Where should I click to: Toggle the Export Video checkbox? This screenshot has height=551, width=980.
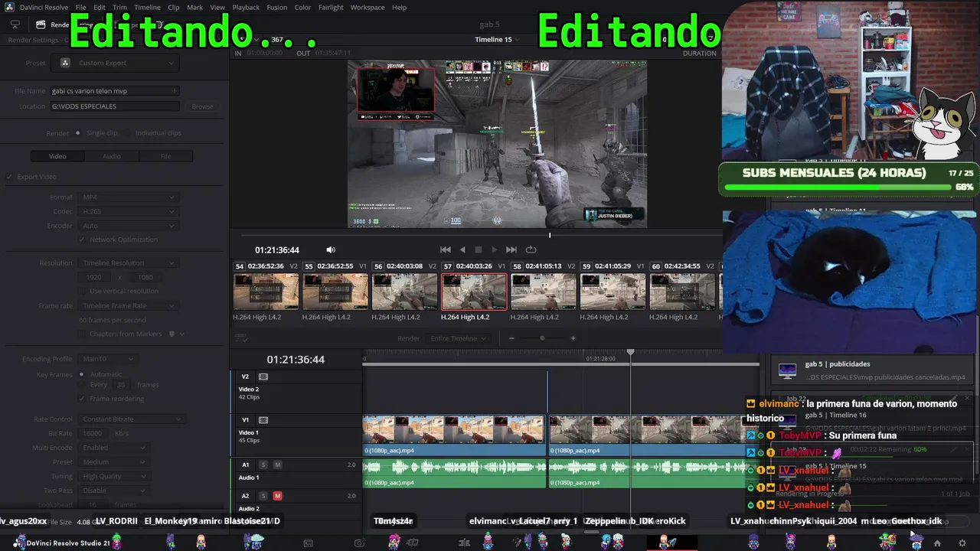10,177
